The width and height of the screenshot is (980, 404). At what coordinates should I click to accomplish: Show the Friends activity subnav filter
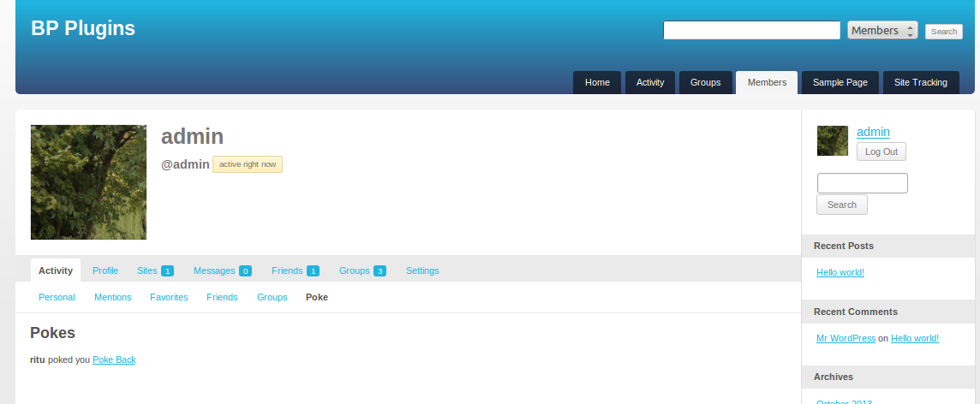coord(222,297)
